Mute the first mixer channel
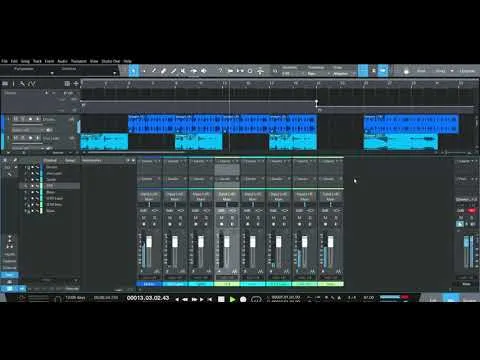480x360 pixels. coord(144,218)
